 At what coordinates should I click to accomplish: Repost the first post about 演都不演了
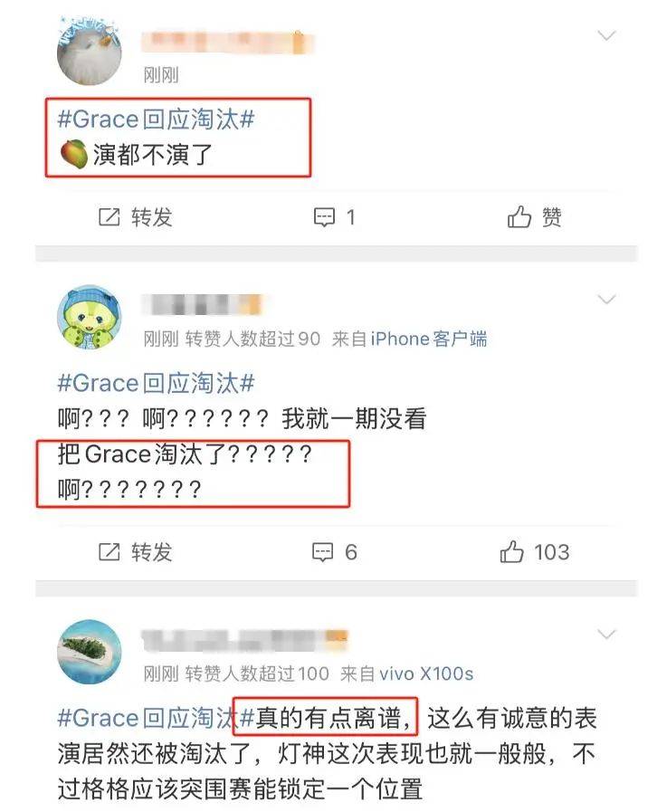click(135, 217)
